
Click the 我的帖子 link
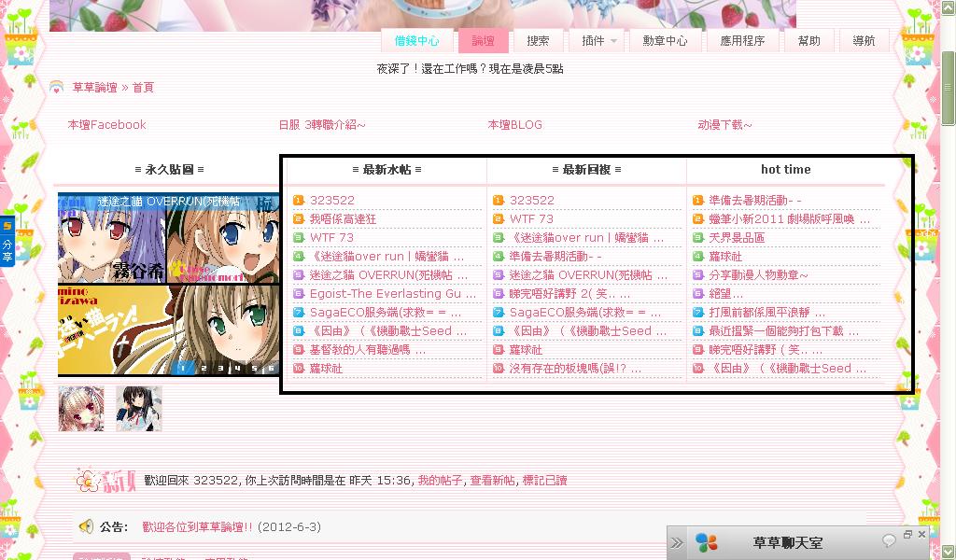(441, 481)
